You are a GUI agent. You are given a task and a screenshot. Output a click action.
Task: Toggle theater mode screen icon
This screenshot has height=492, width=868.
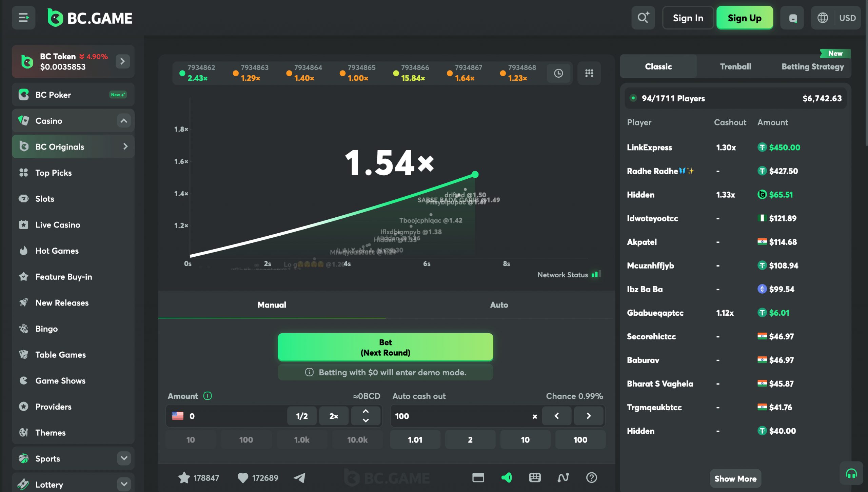(478, 477)
